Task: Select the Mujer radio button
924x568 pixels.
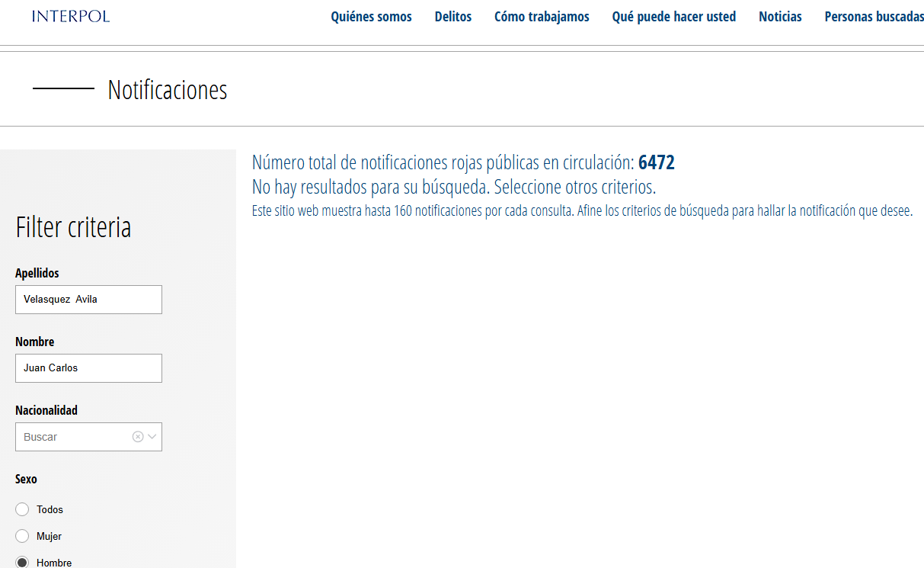Action: (x=22, y=536)
